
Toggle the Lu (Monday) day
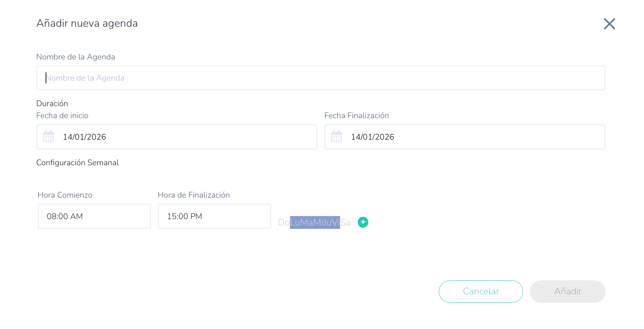295,222
